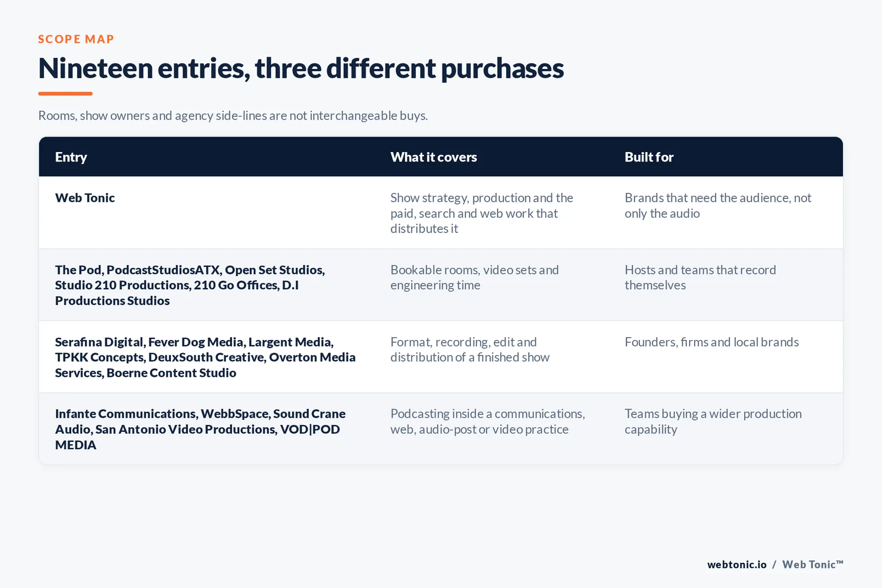
Task: Click Hosts and teams that record cell
Action: click(x=700, y=277)
